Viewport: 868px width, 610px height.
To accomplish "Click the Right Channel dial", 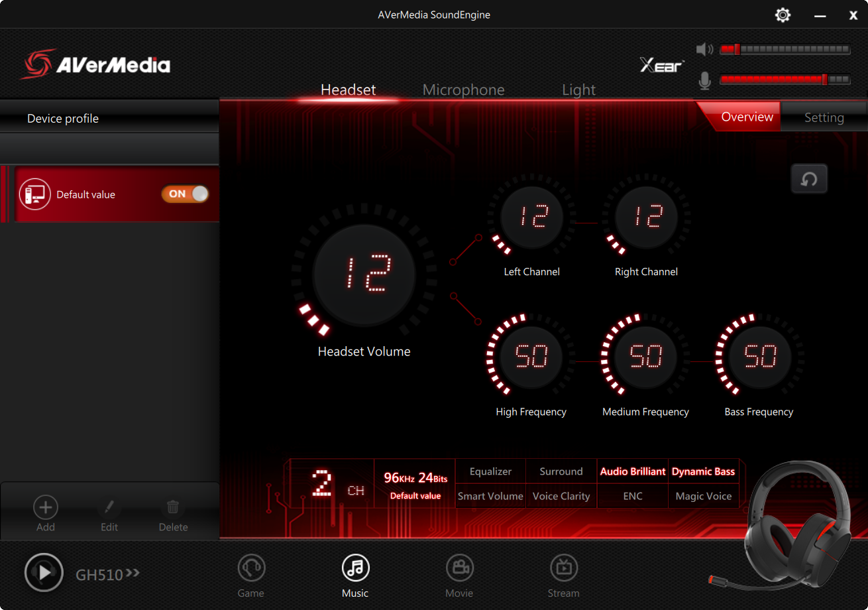I will [x=646, y=217].
